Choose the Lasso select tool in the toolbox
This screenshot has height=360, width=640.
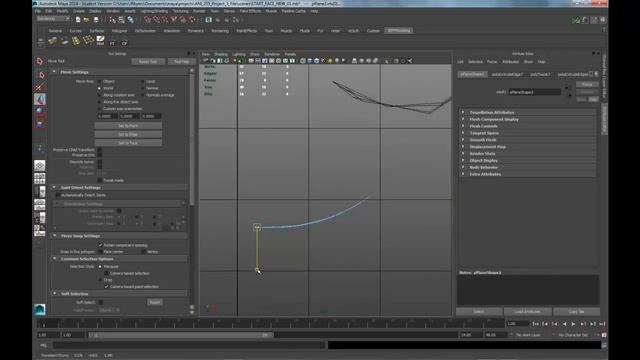click(40, 75)
